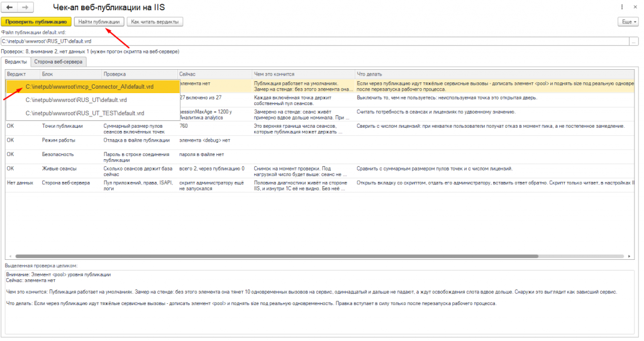Screen dimensions: 644x341
Task: Choose RUS_UT_TEST\default.vrd in the list
Action: pos(93,113)
